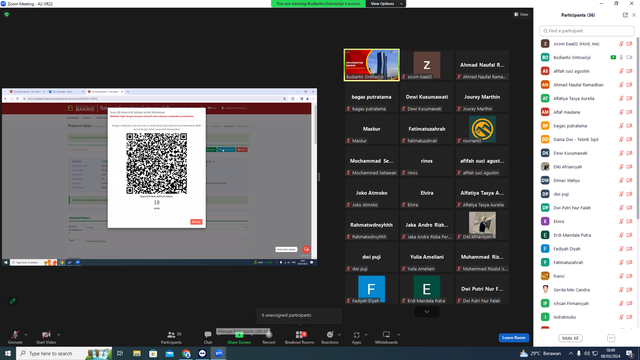This screenshot has height=360, width=640.
Task: Click Gerda Mei Candra's avatar in the list
Action: (x=545, y=290)
